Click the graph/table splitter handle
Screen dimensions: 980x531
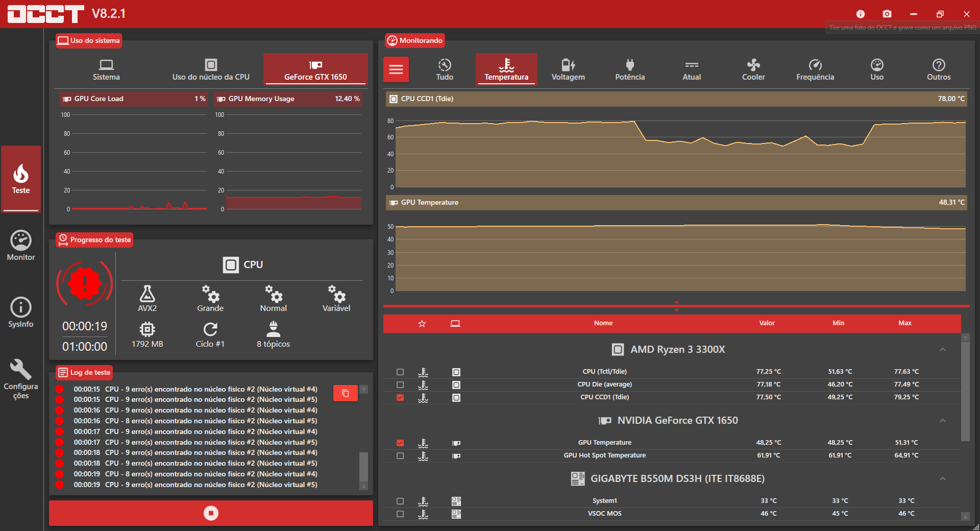pos(676,306)
